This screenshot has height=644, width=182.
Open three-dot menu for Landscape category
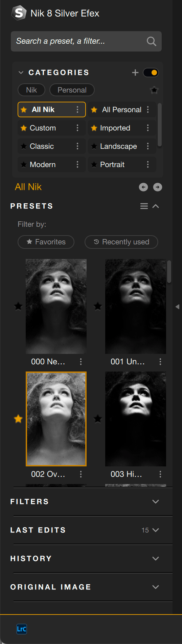click(148, 146)
